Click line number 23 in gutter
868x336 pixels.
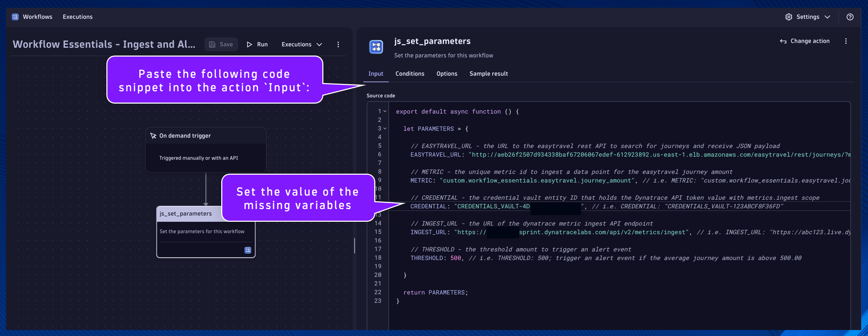coord(378,301)
